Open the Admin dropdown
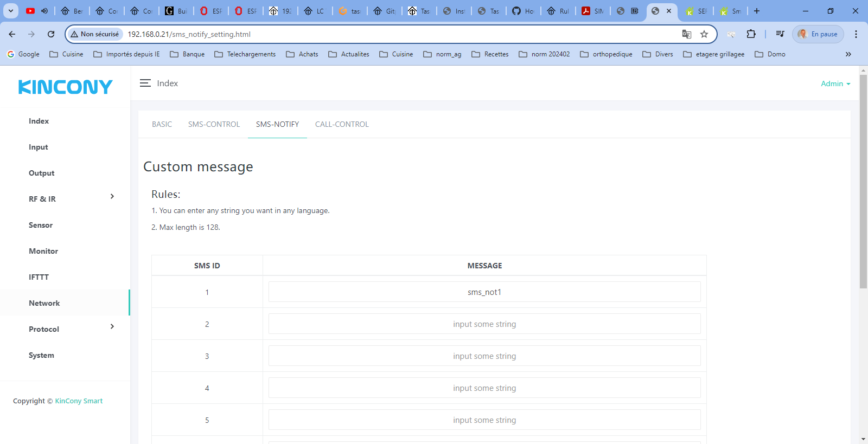The image size is (868, 444). [x=835, y=83]
